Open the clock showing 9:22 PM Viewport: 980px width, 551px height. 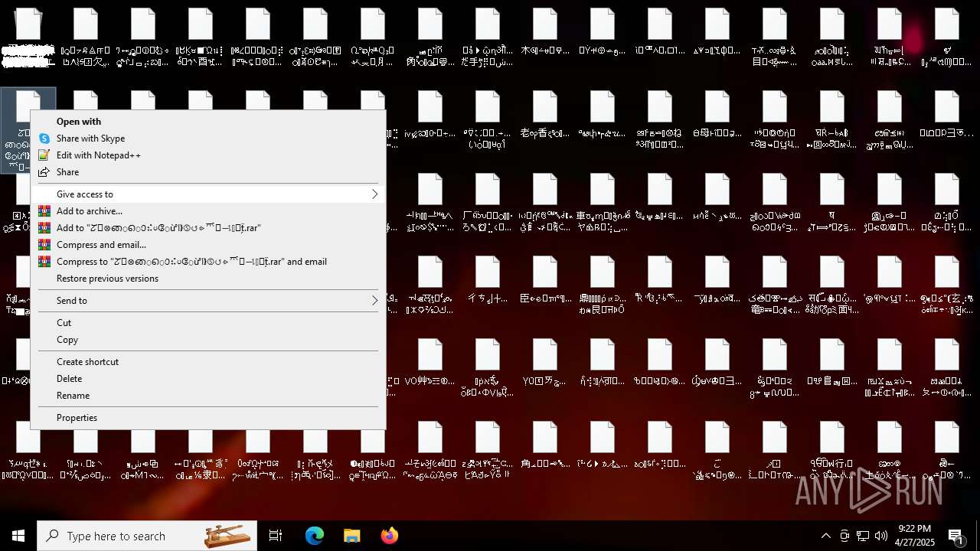[915, 536]
